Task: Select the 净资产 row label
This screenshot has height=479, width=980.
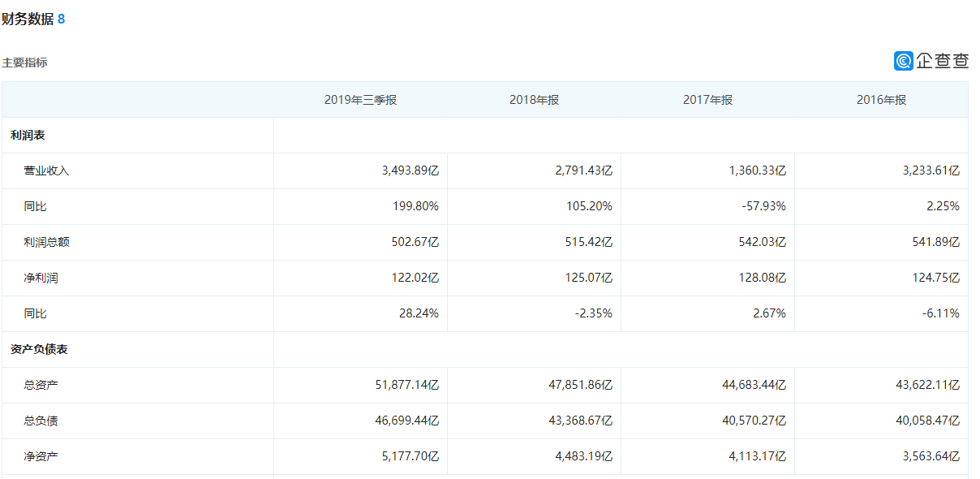Action: 41,456
